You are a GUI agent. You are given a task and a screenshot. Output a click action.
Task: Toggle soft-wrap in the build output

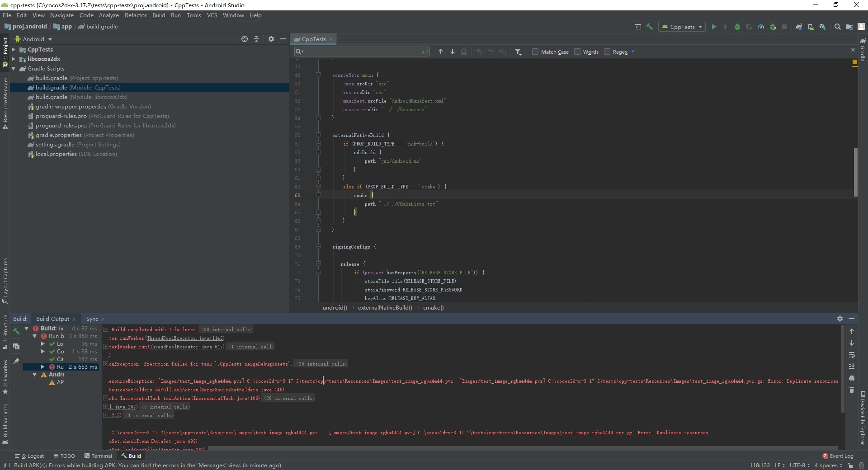[852, 355]
